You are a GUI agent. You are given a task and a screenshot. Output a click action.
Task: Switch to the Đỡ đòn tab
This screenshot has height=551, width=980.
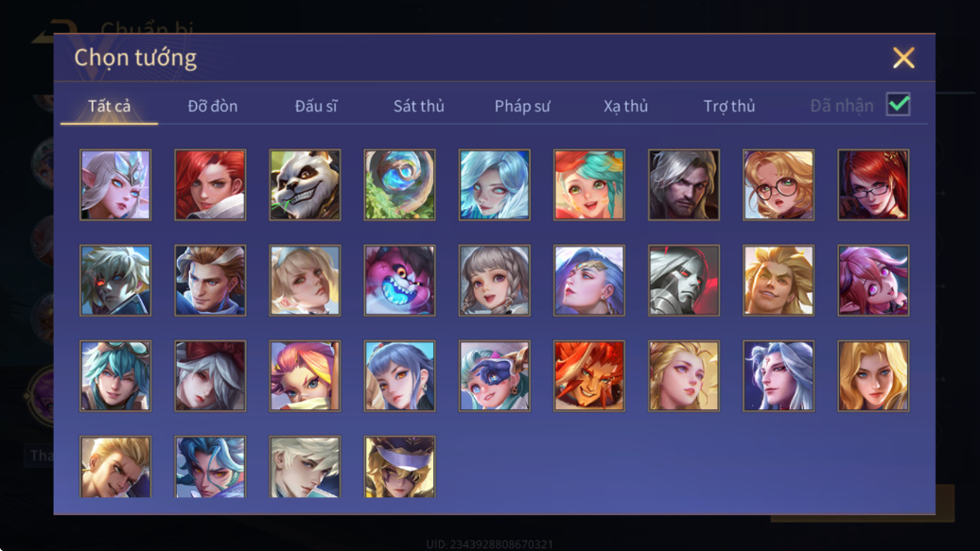pos(213,106)
